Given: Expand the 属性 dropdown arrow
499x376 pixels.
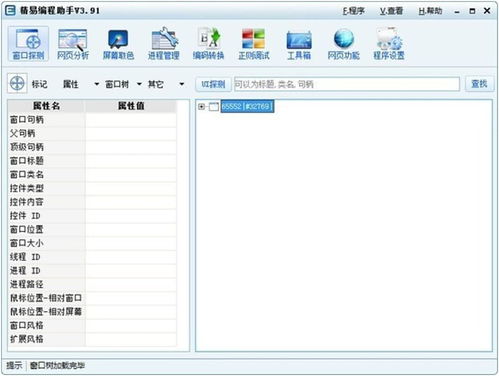Looking at the screenshot, I should pos(96,84).
